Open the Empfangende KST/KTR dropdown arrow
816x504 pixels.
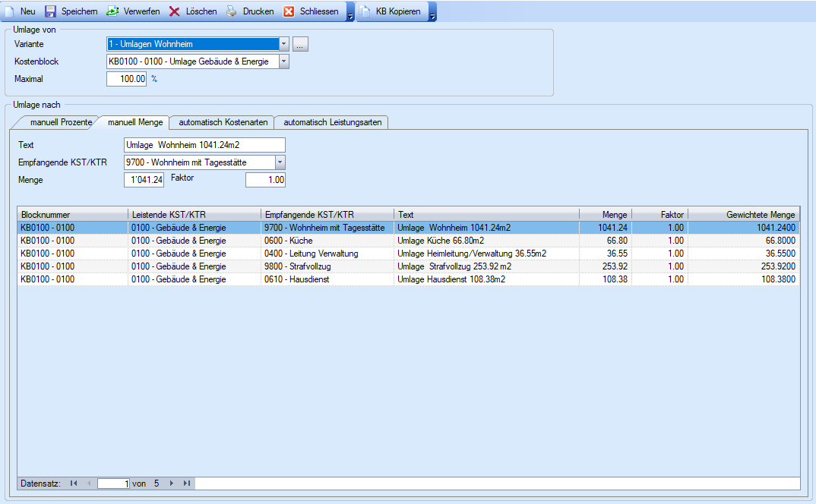tap(280, 162)
